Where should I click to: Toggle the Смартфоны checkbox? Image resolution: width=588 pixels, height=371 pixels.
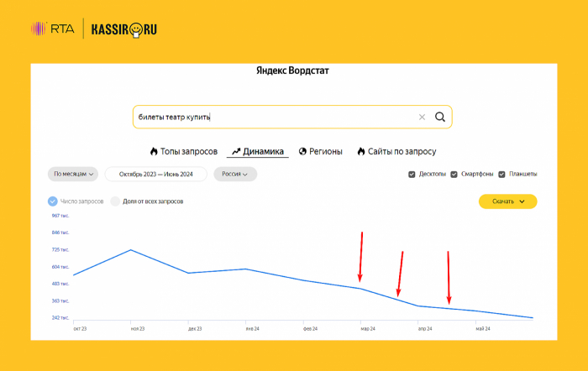pos(454,175)
